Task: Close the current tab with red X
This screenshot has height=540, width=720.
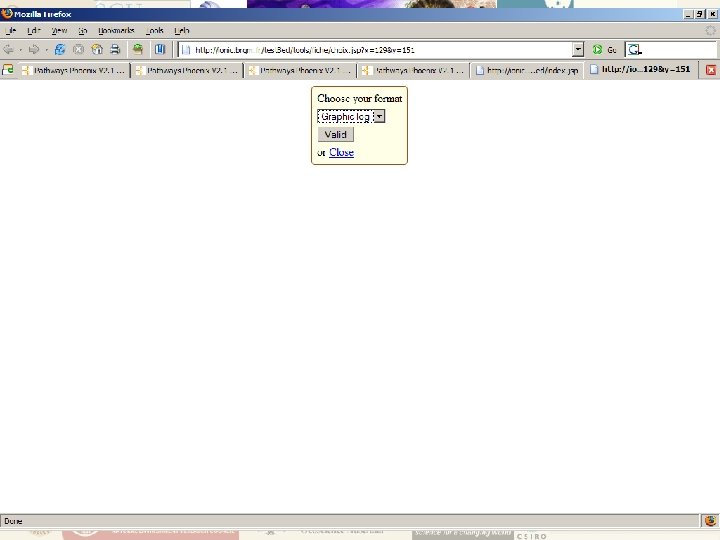Action: click(711, 70)
